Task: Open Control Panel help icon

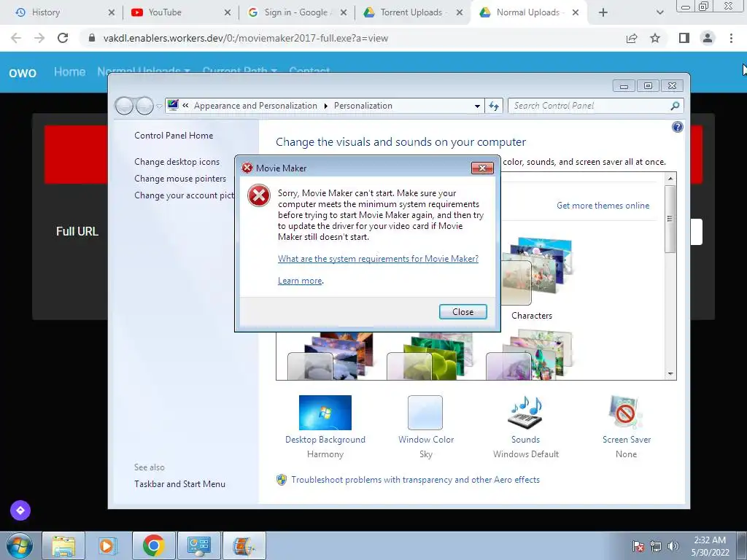Action: 677,127
